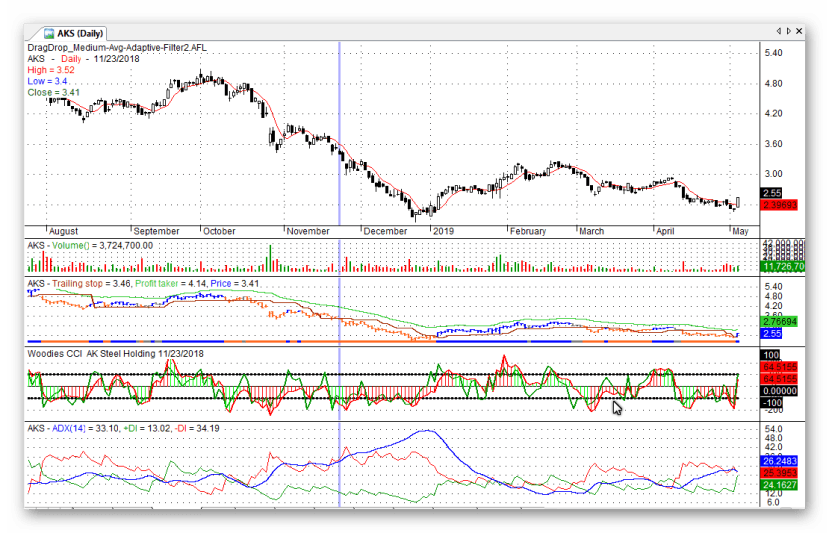Click the black 0.00000 CCI zero-line label
Screen dimensions: 829x533
[779, 391]
